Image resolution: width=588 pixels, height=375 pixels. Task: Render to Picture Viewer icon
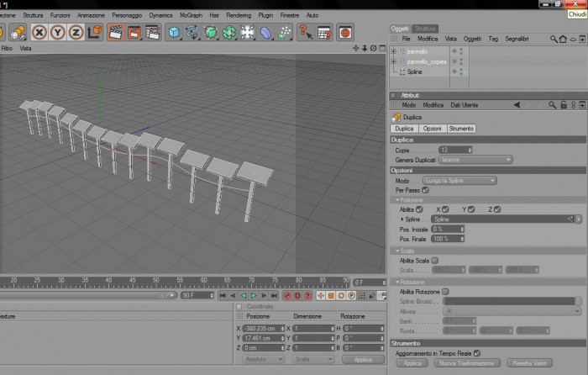[x=134, y=32]
